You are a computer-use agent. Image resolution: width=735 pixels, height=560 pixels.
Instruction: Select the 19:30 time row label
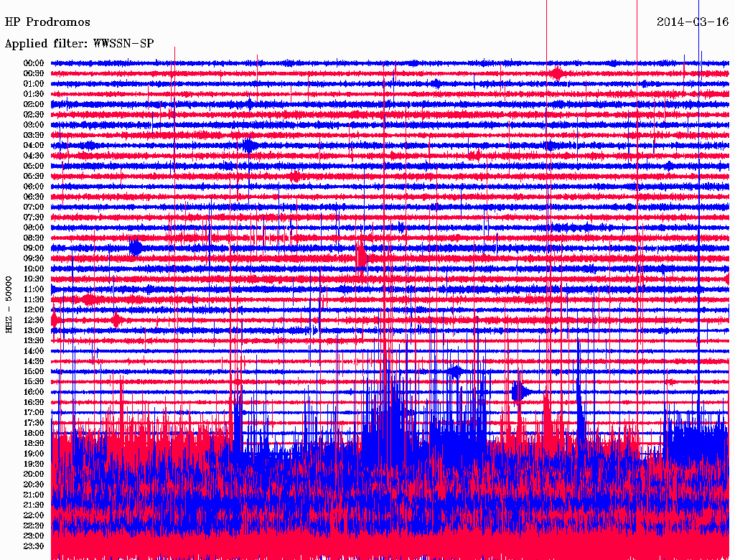click(x=34, y=464)
